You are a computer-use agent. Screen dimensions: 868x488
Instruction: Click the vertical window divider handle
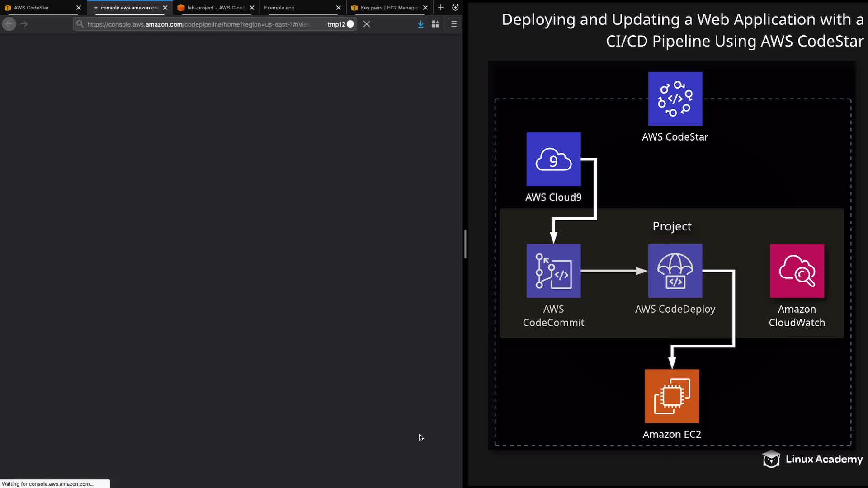pos(465,244)
